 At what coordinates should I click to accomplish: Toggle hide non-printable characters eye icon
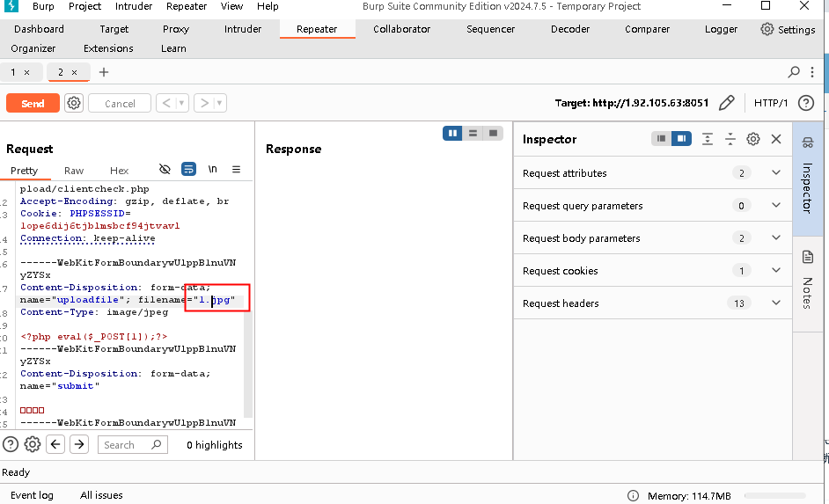click(x=165, y=169)
